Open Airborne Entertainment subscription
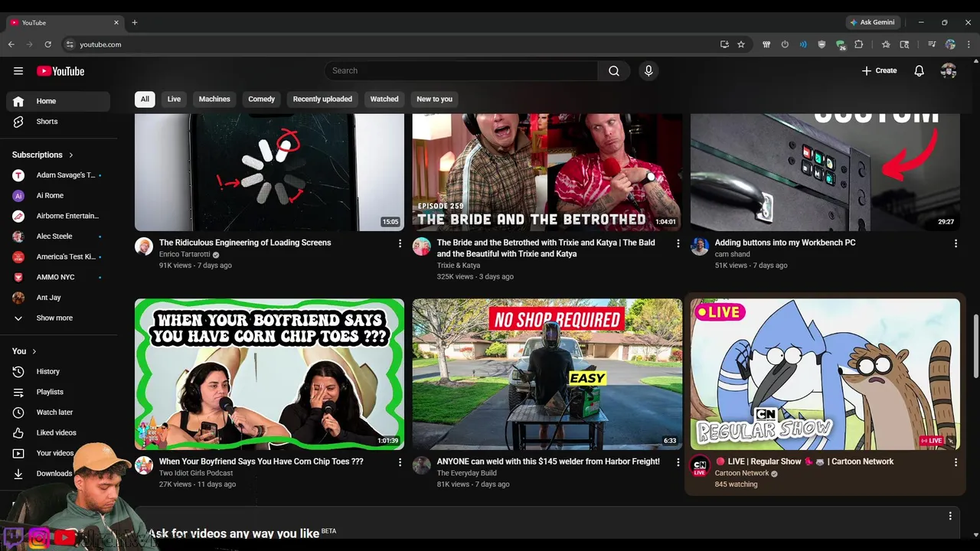 pyautogui.click(x=58, y=216)
